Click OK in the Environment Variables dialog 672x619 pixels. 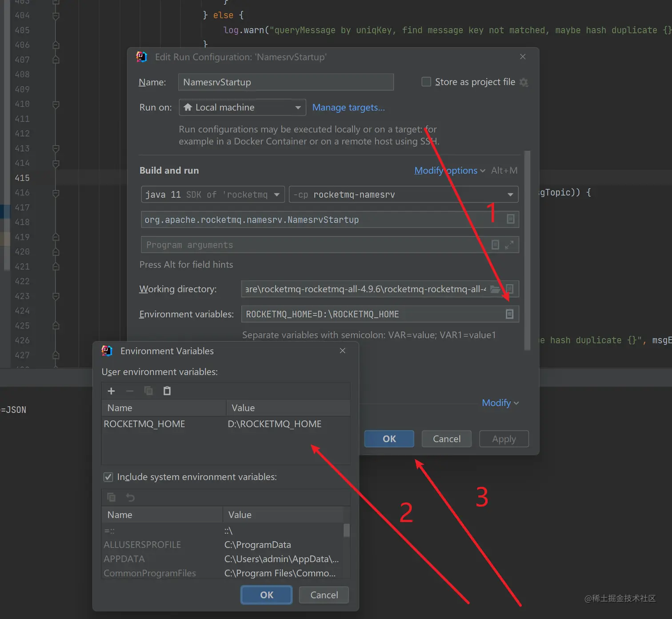[267, 595]
